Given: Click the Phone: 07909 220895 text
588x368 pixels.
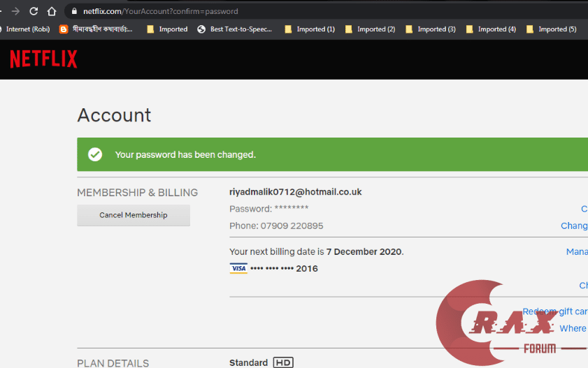Looking at the screenshot, I should click(276, 226).
